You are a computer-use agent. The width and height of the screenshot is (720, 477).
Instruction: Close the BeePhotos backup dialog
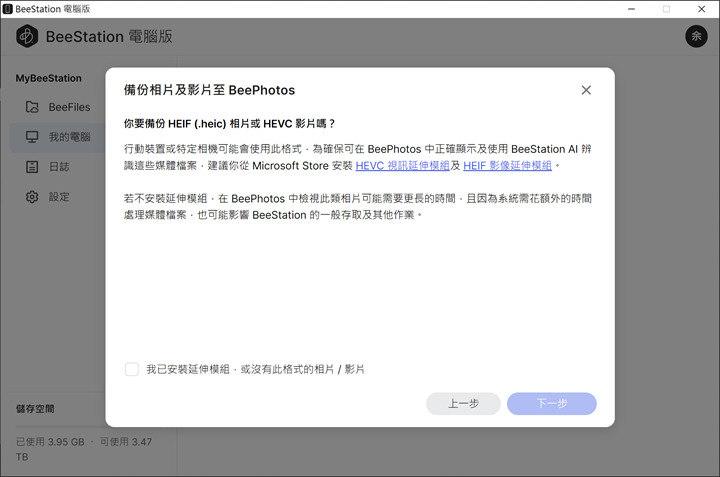pos(586,90)
